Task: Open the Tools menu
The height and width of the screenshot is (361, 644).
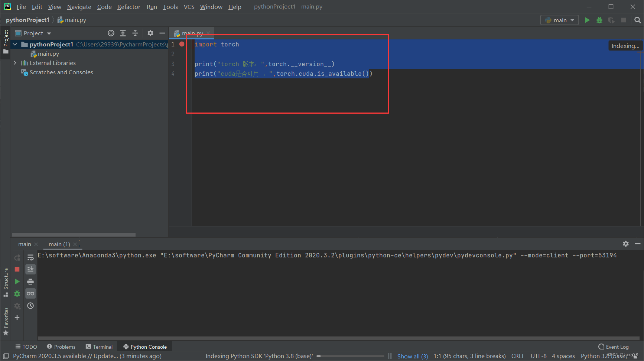Action: (170, 7)
